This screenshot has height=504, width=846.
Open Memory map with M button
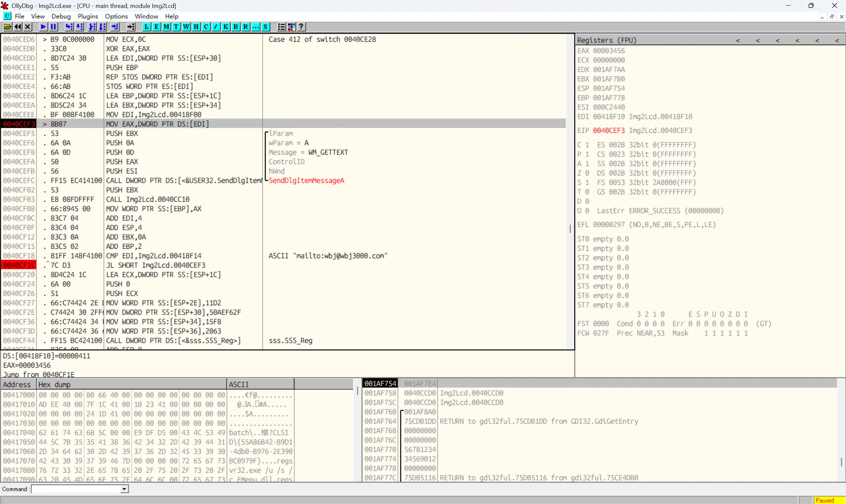(x=166, y=27)
